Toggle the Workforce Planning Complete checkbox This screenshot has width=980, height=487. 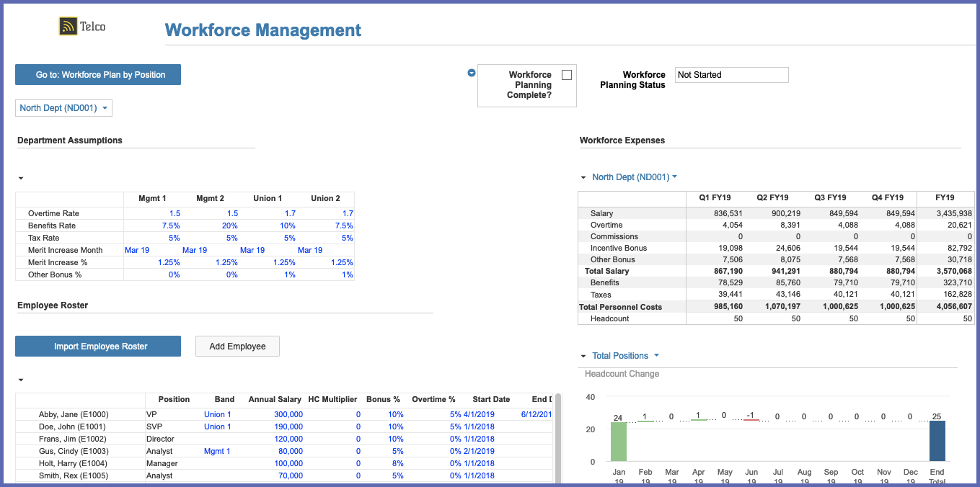pos(566,75)
